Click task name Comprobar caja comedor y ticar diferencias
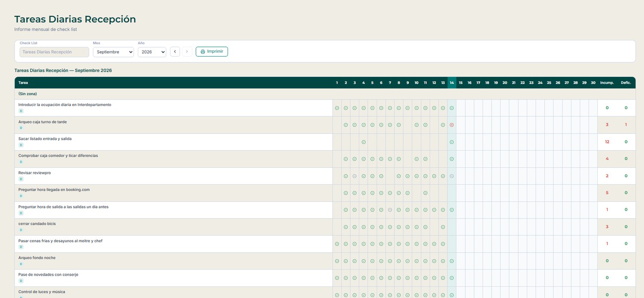This screenshot has height=298, width=644. pos(58,156)
